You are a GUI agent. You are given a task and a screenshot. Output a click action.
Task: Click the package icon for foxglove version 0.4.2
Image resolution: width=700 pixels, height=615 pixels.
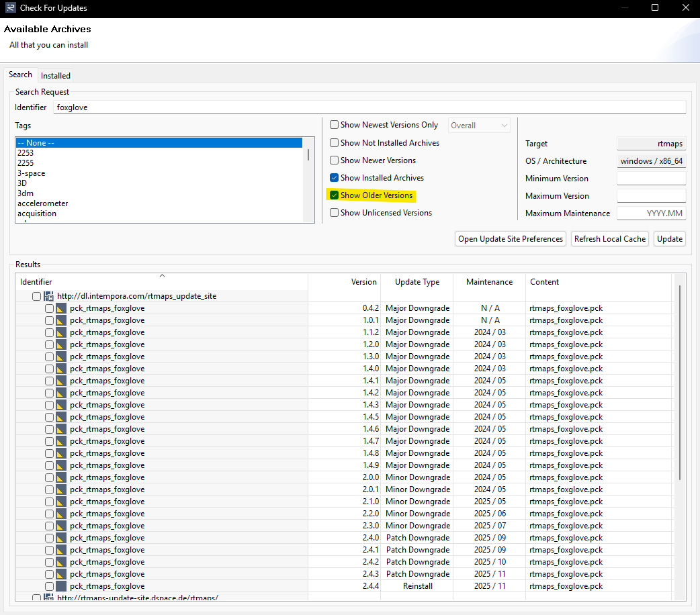click(x=61, y=308)
